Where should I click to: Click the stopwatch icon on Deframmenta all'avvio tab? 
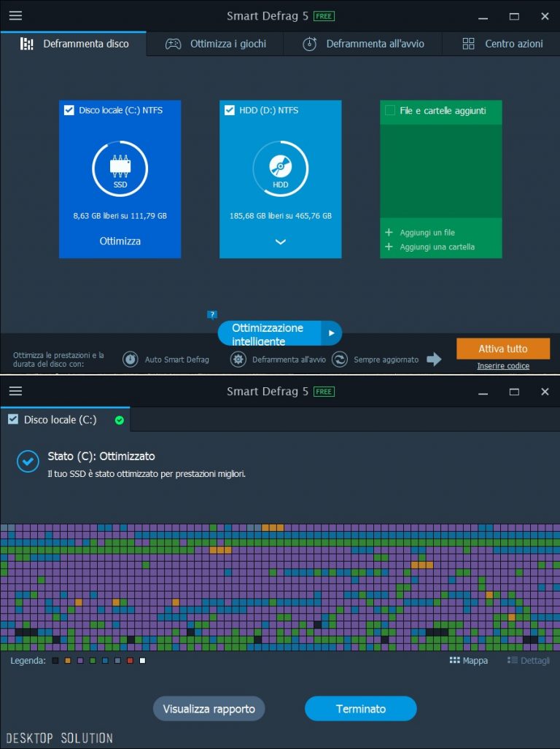(309, 44)
